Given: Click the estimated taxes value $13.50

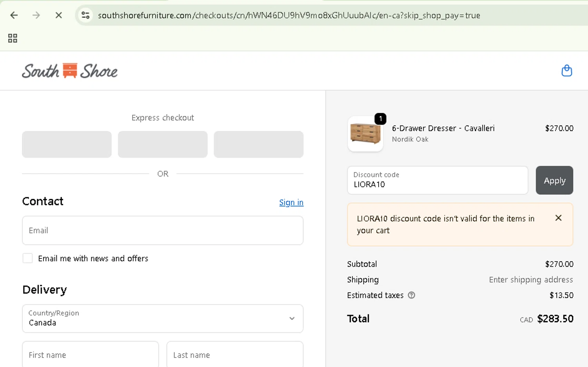Looking at the screenshot, I should point(561,295).
